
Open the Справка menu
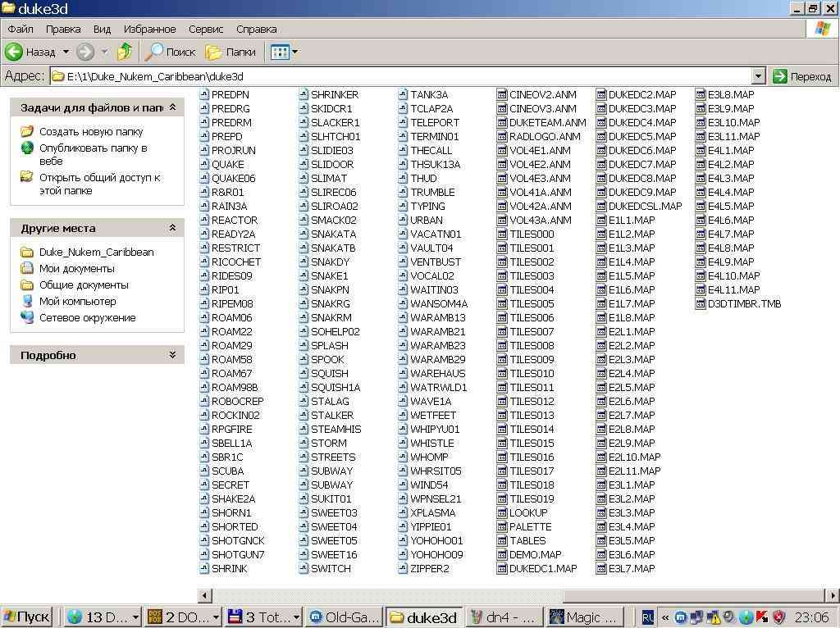256,29
